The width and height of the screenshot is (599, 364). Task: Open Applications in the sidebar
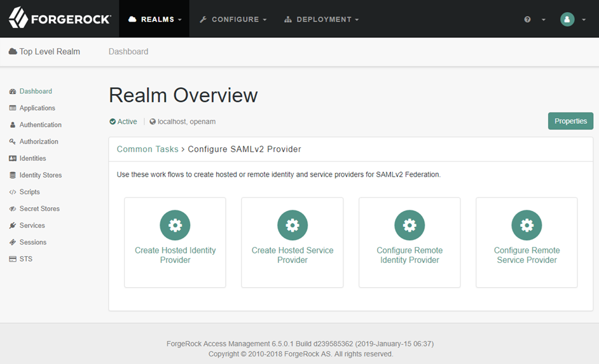pyautogui.click(x=38, y=108)
